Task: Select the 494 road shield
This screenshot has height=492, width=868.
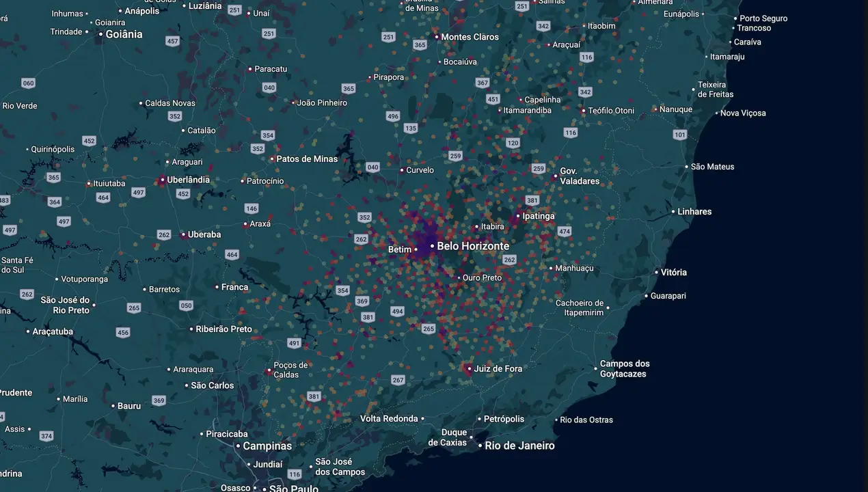Action: pos(397,312)
